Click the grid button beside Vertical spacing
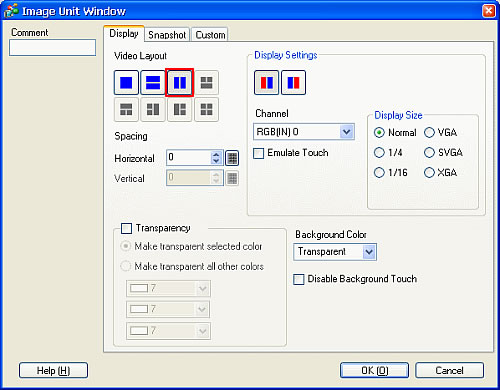 click(232, 178)
